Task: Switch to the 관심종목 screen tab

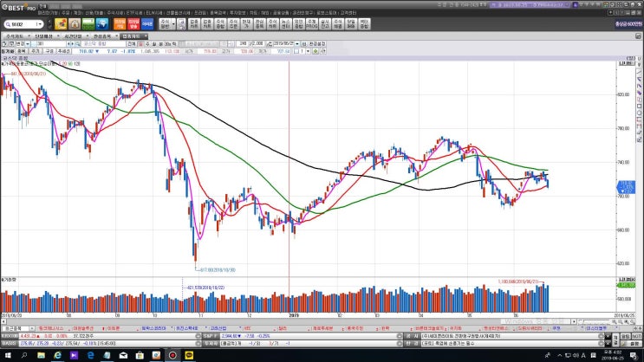Action: [102, 36]
